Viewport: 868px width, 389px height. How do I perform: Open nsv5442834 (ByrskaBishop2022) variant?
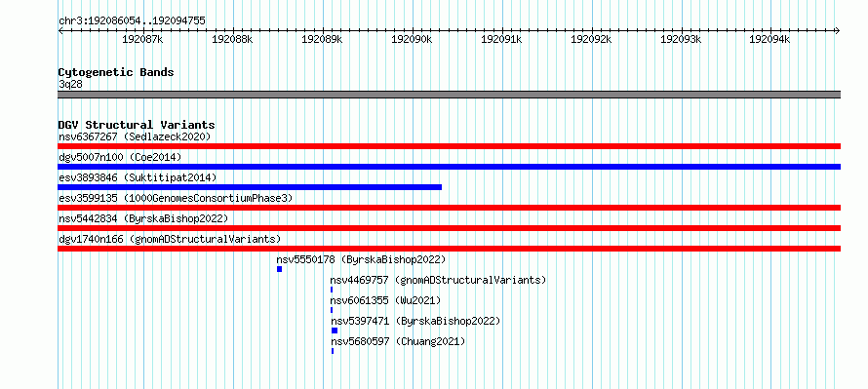[x=142, y=218]
